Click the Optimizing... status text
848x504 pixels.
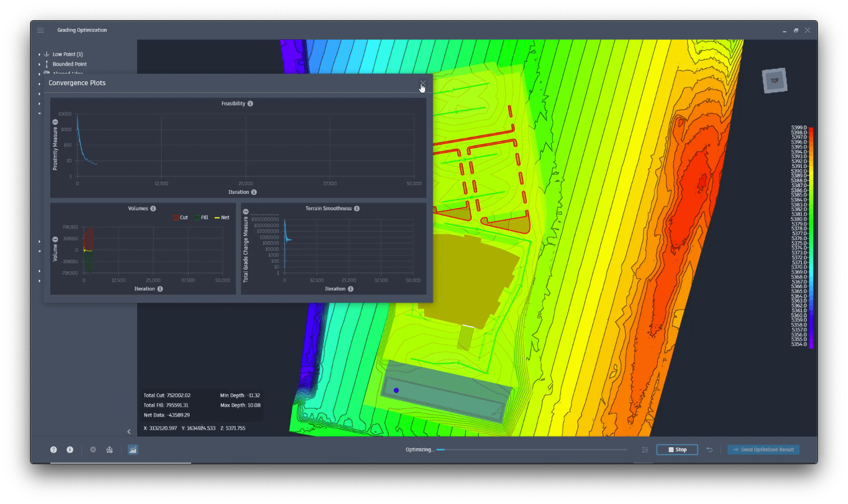[420, 450]
